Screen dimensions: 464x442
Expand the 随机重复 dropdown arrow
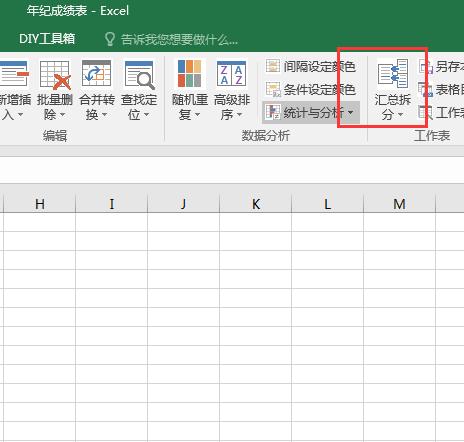(x=197, y=114)
